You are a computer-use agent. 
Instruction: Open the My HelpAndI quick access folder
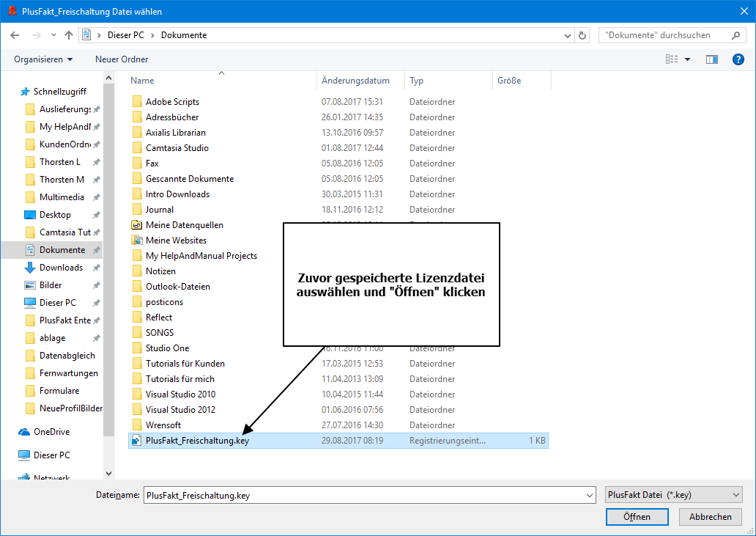(x=64, y=127)
